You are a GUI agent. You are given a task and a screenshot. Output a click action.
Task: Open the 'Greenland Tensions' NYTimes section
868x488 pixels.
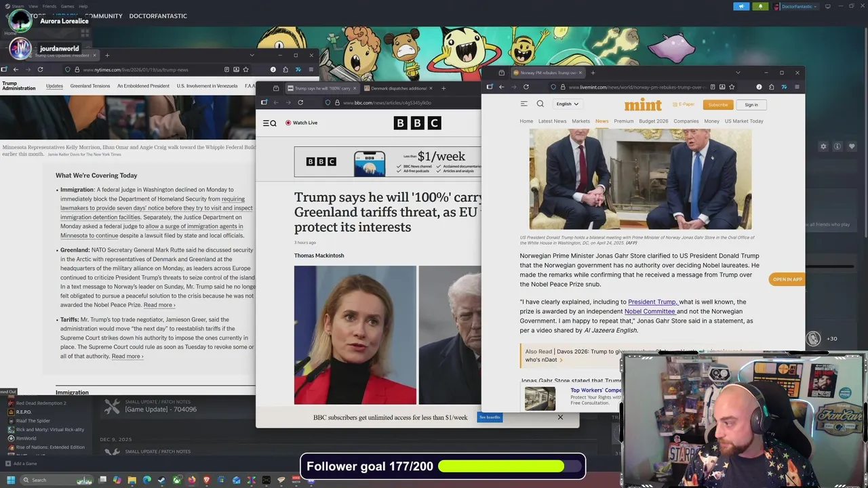coord(90,86)
